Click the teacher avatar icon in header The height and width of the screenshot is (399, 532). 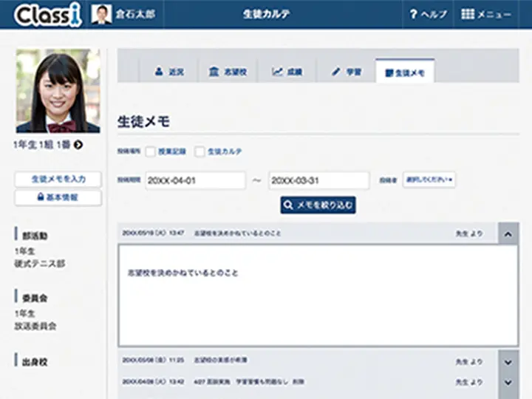[101, 14]
